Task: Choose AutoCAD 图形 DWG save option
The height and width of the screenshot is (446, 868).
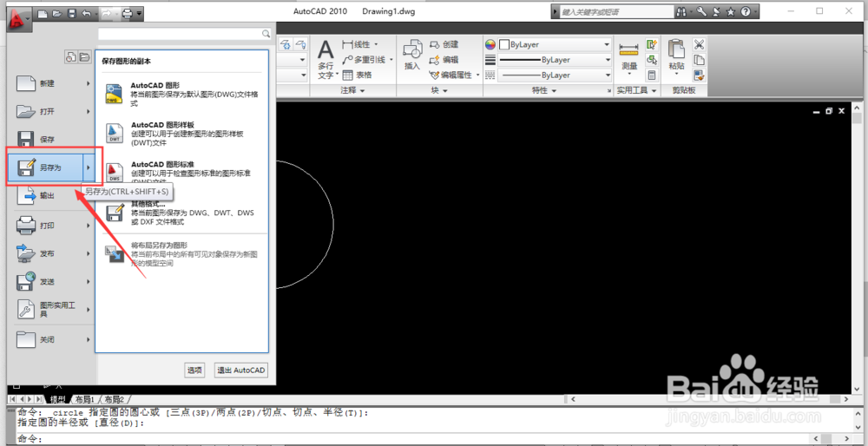Action: point(181,94)
